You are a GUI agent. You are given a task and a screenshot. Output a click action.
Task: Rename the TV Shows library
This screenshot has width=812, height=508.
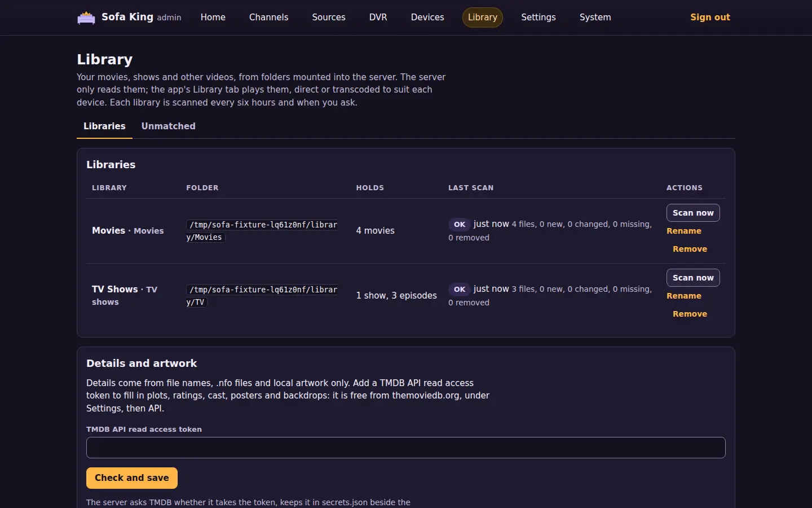[x=684, y=296]
